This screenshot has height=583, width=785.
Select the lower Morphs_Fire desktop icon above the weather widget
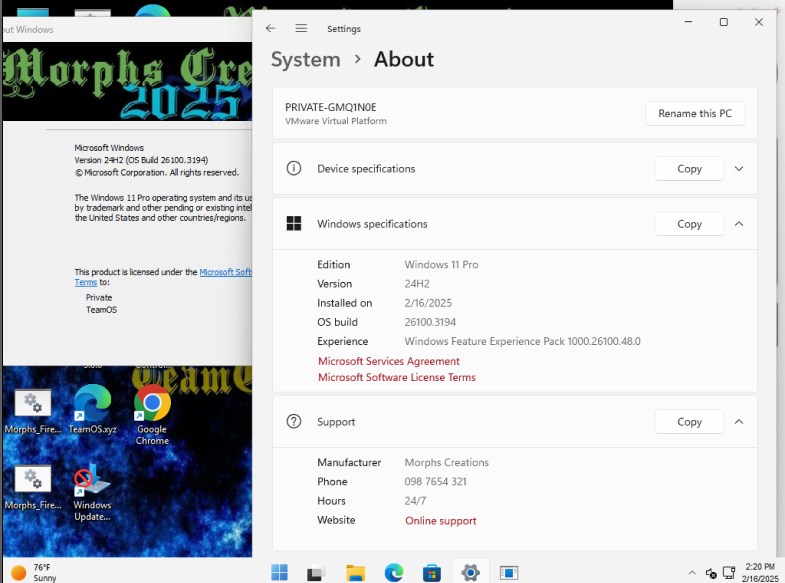(33, 487)
